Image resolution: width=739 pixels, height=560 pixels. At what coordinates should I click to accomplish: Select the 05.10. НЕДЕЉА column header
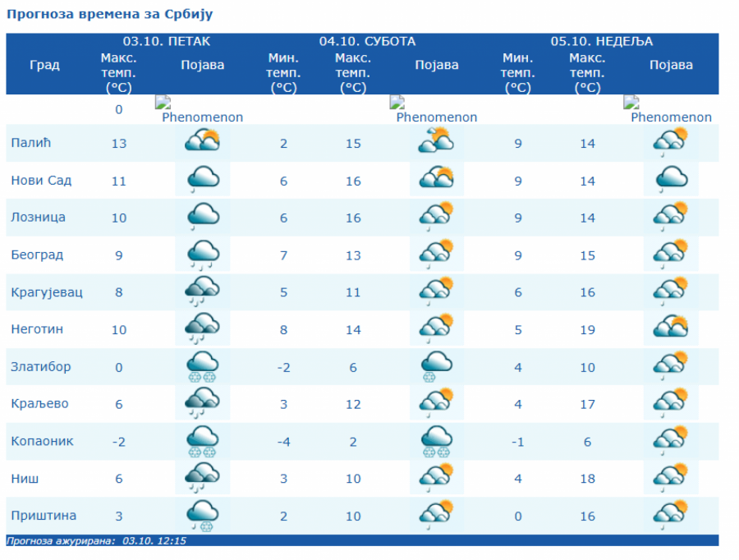(x=601, y=41)
